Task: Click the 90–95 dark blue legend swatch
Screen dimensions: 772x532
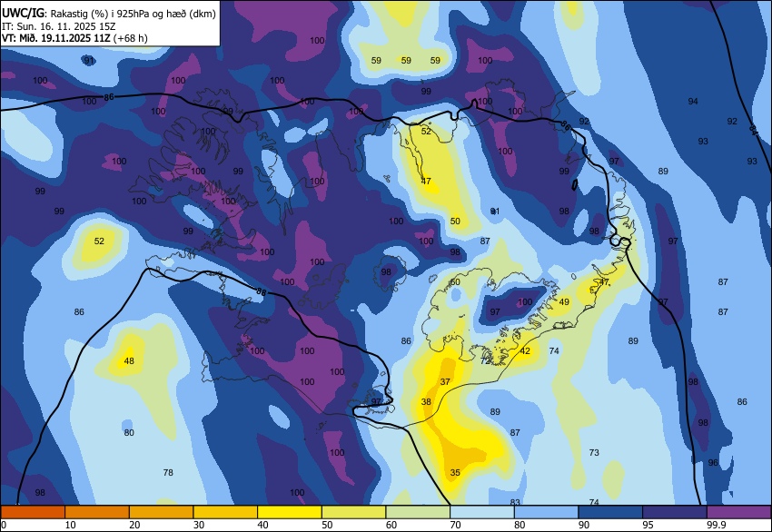Action: pyautogui.click(x=610, y=512)
